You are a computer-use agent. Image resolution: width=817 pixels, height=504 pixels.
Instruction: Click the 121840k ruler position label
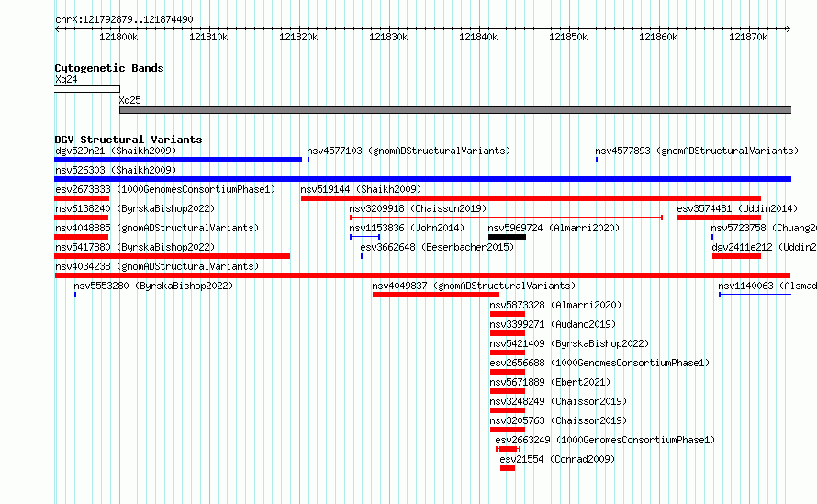pyautogui.click(x=477, y=37)
